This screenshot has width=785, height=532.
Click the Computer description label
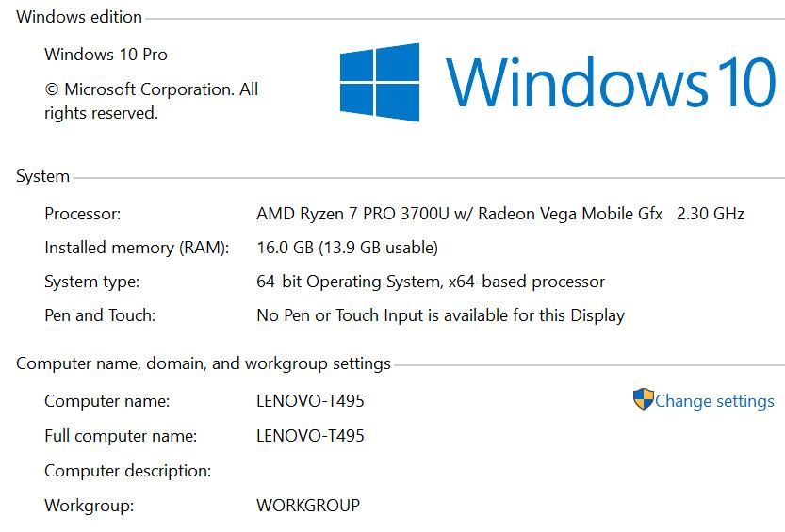pos(127,471)
